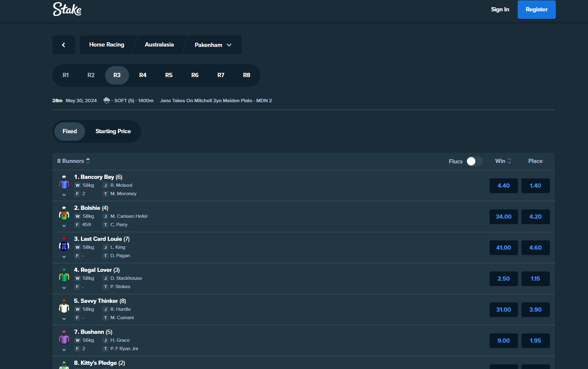Click runner name 3. Last Card Louie

(x=102, y=239)
